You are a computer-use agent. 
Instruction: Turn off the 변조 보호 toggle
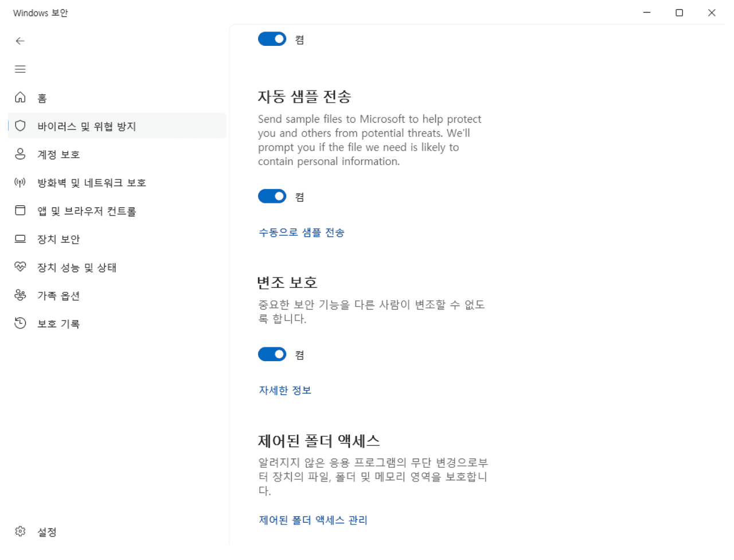click(x=272, y=354)
